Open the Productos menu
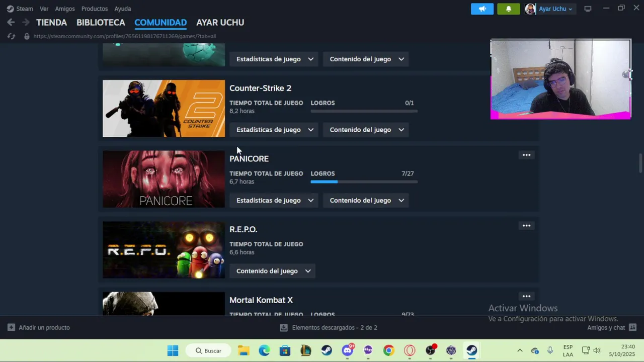This screenshot has width=644, height=362. 95,9
